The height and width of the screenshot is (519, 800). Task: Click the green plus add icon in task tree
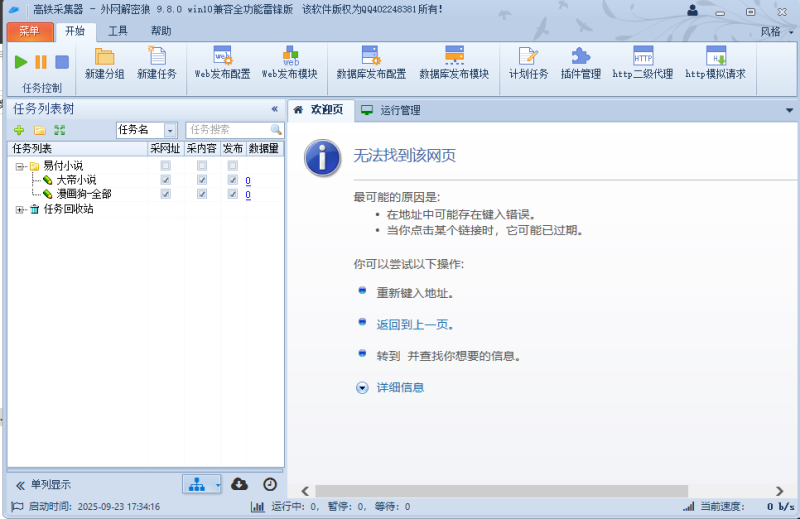coord(19,130)
